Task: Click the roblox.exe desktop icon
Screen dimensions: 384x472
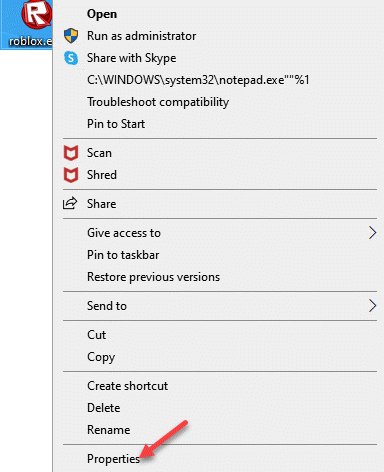Action: (26, 25)
